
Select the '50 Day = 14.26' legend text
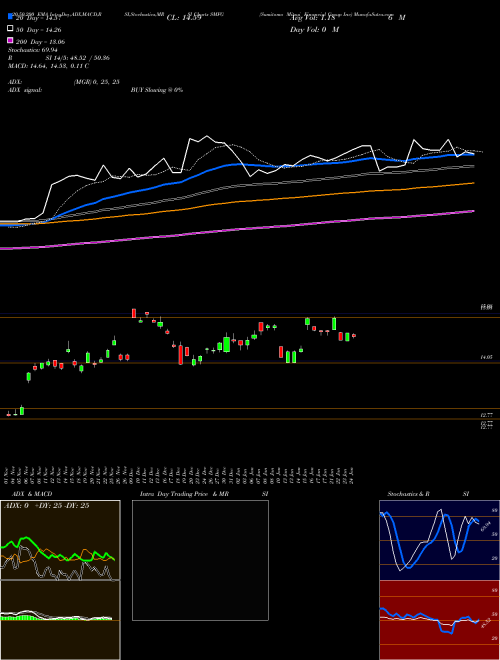pyautogui.click(x=40, y=30)
